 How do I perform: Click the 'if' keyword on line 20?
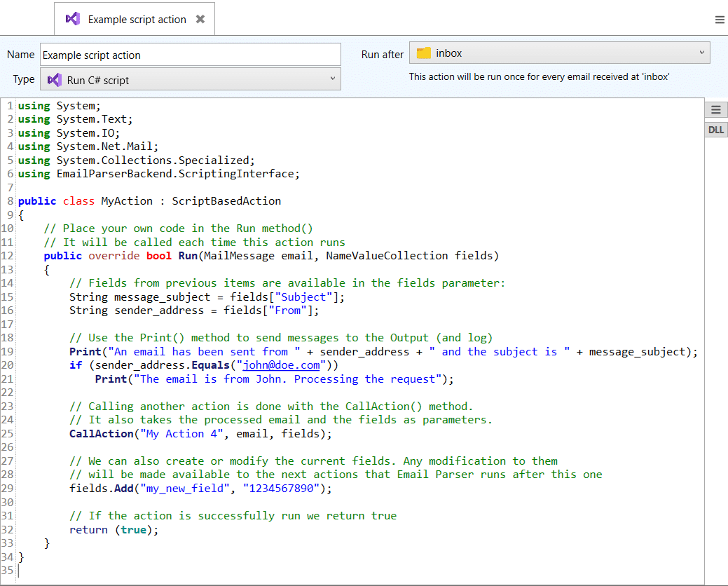pos(76,365)
